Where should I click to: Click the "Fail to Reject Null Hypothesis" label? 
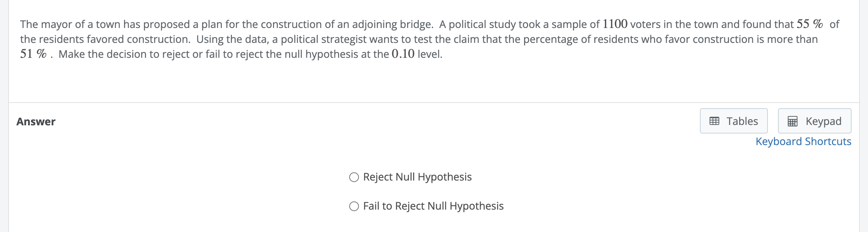433,206
